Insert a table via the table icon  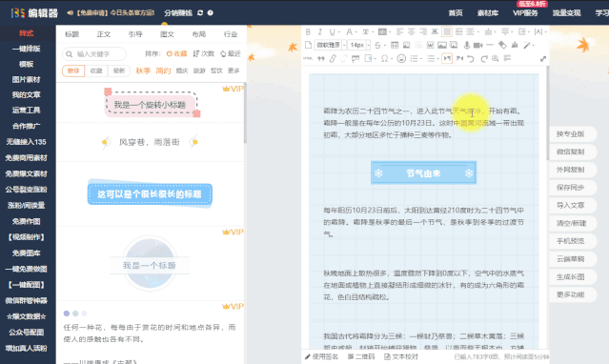tap(395, 45)
